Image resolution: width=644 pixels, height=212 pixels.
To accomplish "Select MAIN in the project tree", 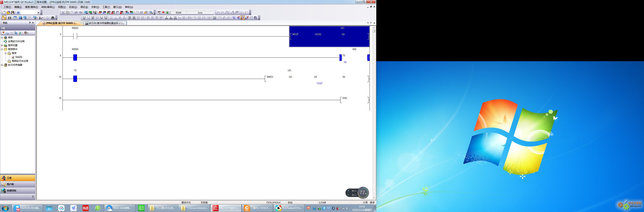I will coord(19,57).
